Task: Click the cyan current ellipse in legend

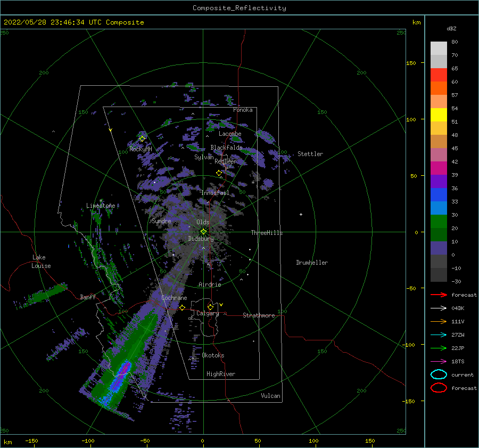Action: [439, 374]
